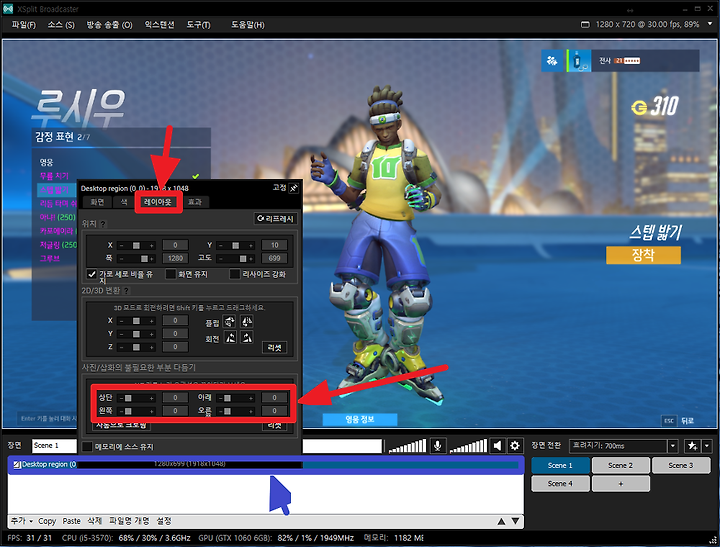The width and height of the screenshot is (720, 547).
Task: Check the 메모리에 소스 유지 option
Action: pos(87,446)
